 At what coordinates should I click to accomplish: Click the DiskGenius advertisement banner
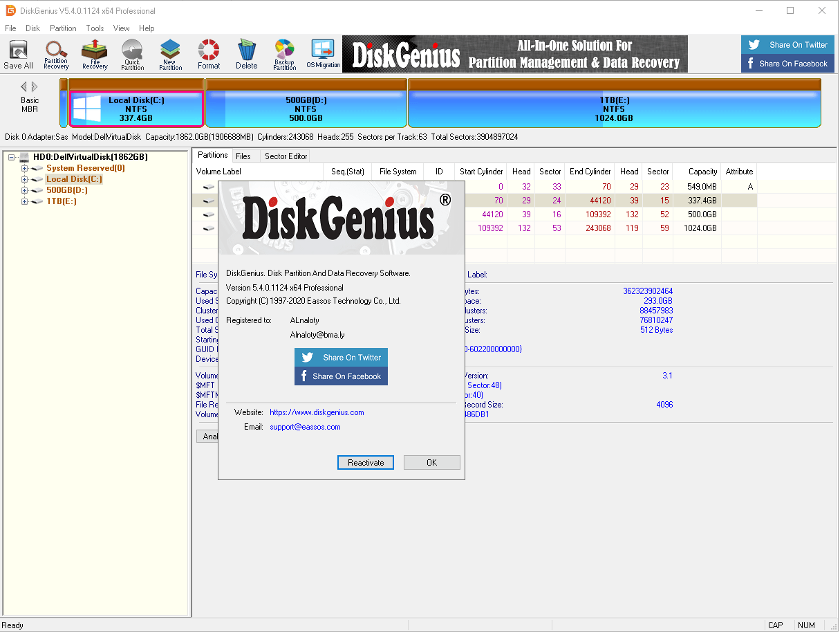tap(515, 55)
